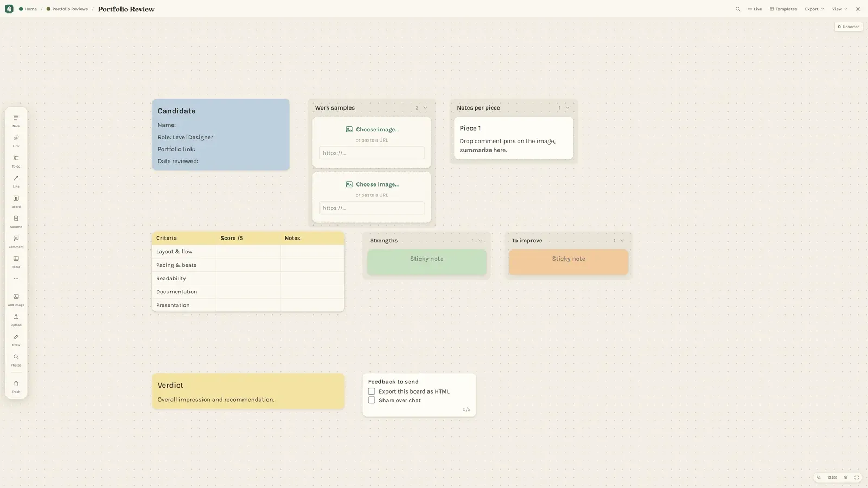Select the orange To improve sticky note
This screenshot has width=868, height=488.
tap(569, 262)
